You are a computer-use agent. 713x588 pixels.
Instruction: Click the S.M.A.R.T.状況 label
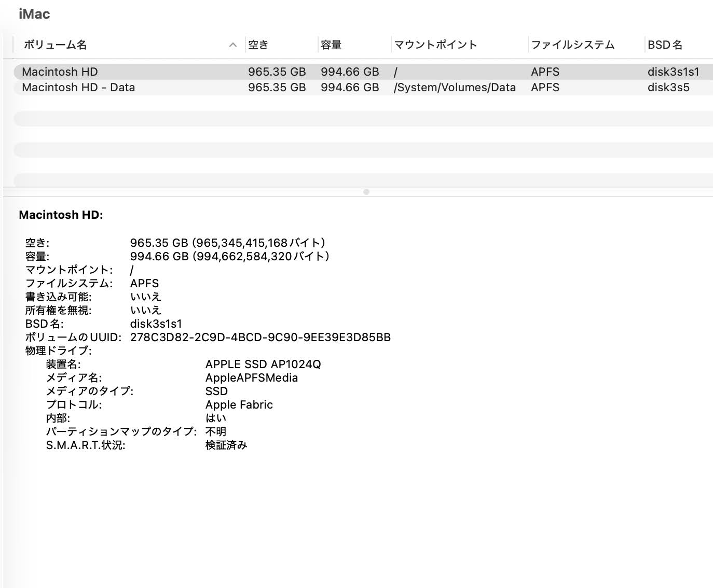86,445
